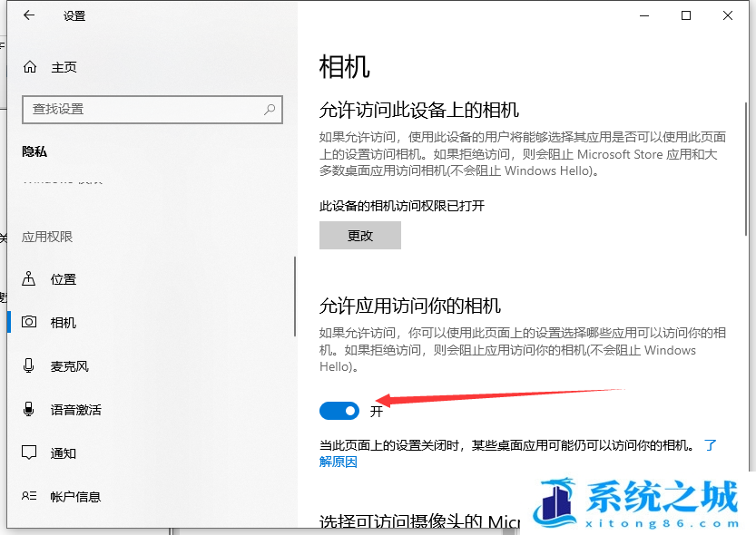Toggle off camera access for apps
756x535 pixels.
[x=339, y=412]
